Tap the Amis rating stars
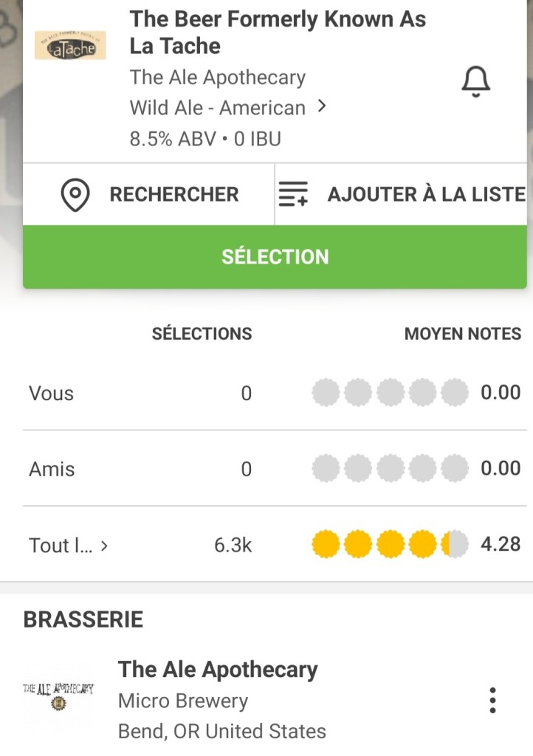 point(390,468)
